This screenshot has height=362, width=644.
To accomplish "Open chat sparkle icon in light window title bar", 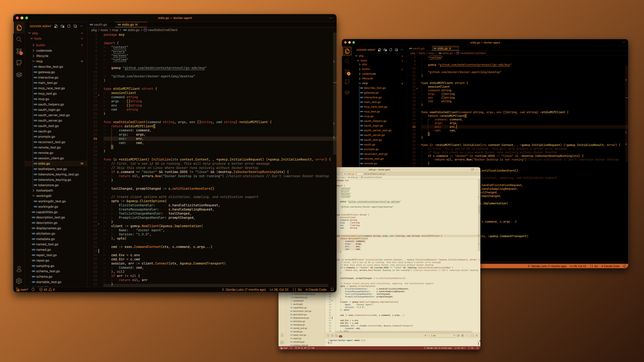I will pos(473,170).
